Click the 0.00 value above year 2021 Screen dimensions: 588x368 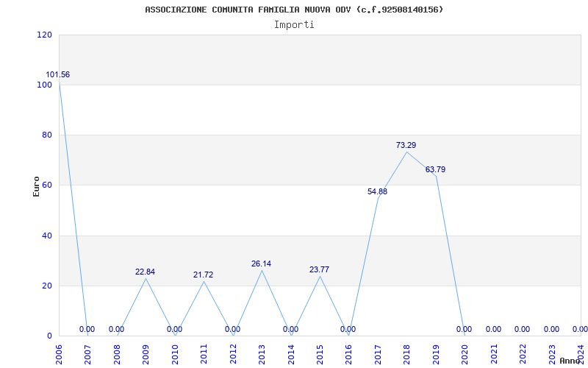click(x=493, y=329)
